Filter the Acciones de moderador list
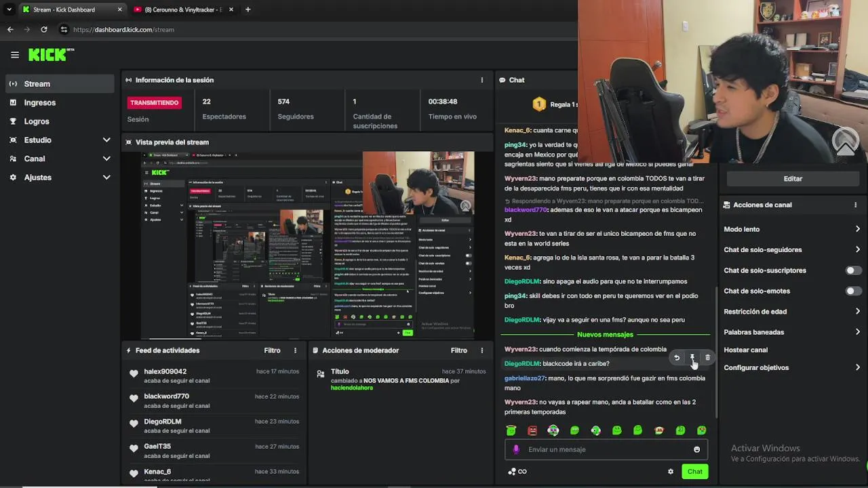The width and height of the screenshot is (868, 488). click(459, 350)
